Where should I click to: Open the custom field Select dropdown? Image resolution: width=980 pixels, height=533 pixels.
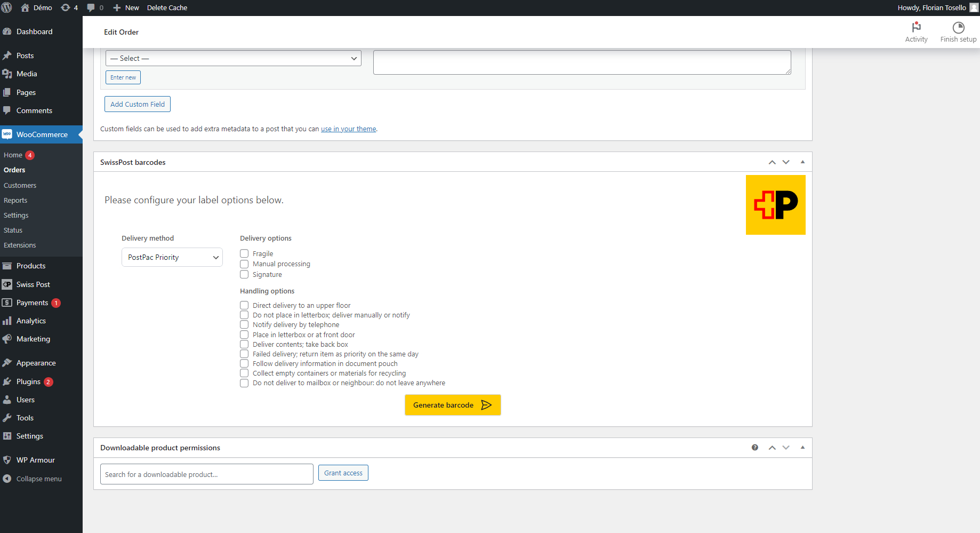233,58
